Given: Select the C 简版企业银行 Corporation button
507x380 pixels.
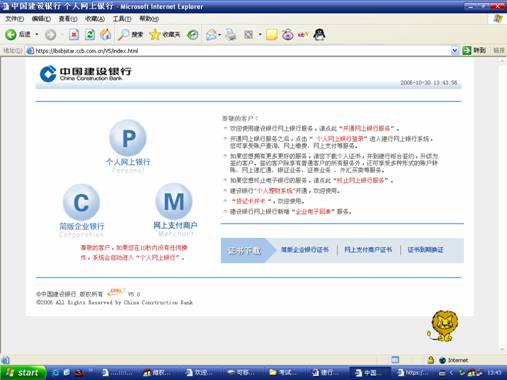Looking at the screenshot, I should pos(82,211).
